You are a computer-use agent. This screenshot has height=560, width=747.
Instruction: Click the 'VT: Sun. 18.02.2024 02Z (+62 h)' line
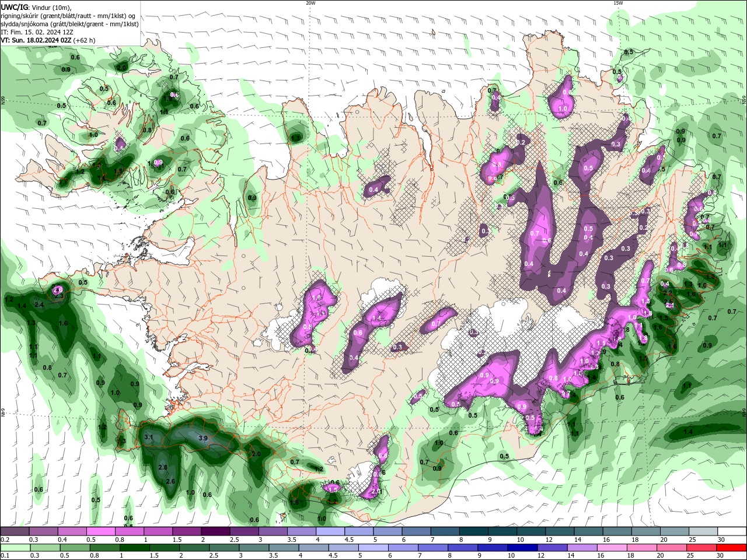coord(48,40)
